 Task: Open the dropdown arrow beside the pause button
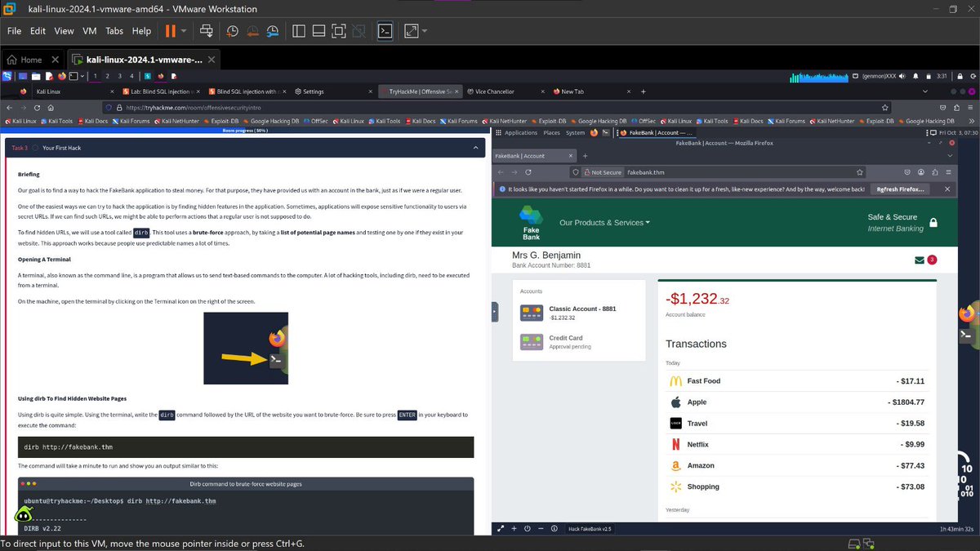coord(184,31)
